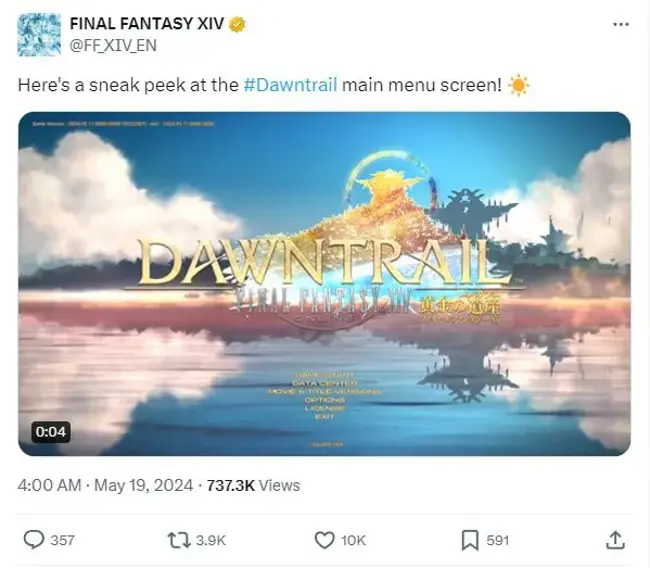This screenshot has width=650, height=568.
Task: Click the 357 replies count
Action: pyautogui.click(x=62, y=540)
